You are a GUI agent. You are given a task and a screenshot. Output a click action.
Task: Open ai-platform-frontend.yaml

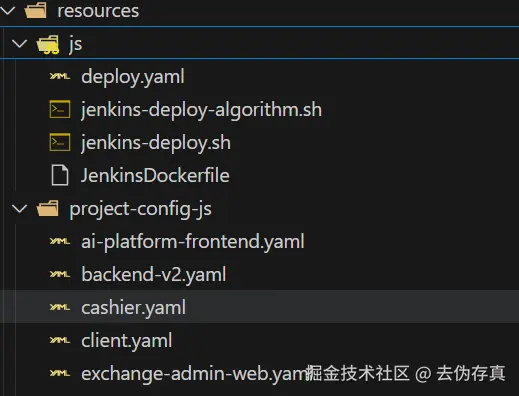(193, 242)
